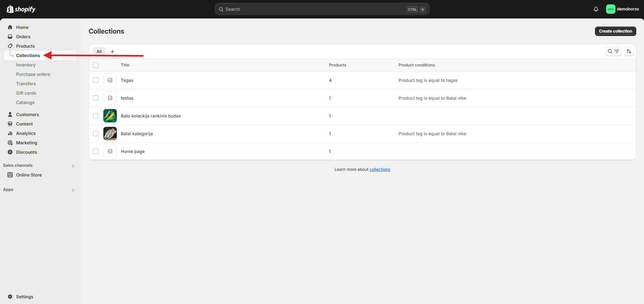Image resolution: width=644 pixels, height=304 pixels.
Task: Go to Discounts in the sidebar
Action: (27, 152)
